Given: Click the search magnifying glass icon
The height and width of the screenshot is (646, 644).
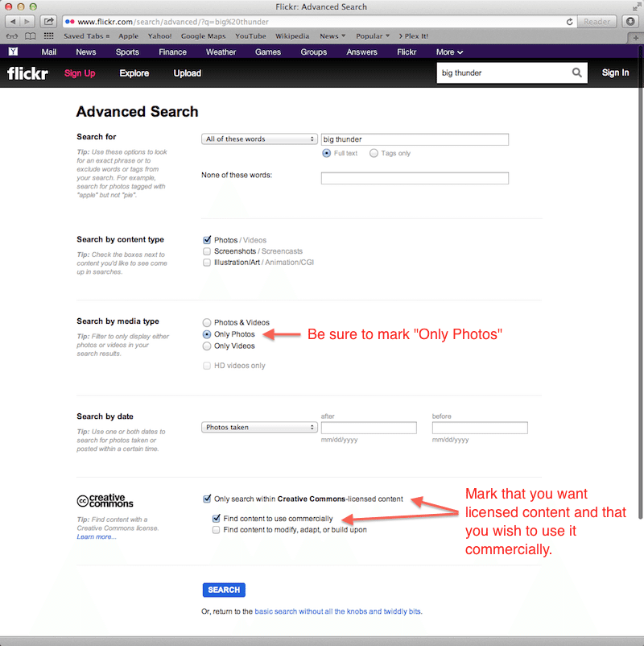Looking at the screenshot, I should pos(576,72).
